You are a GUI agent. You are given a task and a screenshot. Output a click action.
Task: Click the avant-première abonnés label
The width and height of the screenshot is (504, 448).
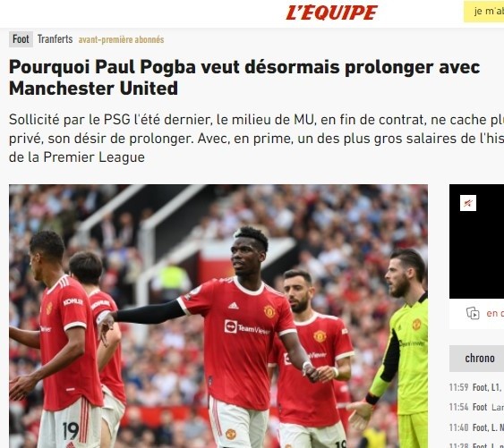pyautogui.click(x=121, y=39)
